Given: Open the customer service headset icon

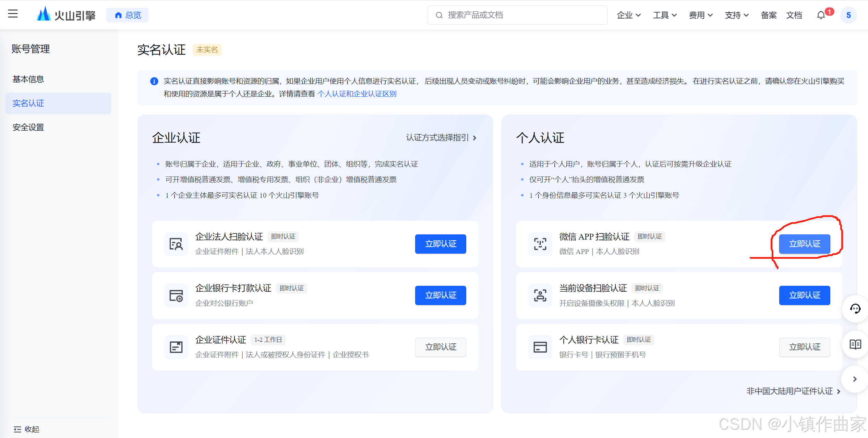Looking at the screenshot, I should [x=855, y=309].
